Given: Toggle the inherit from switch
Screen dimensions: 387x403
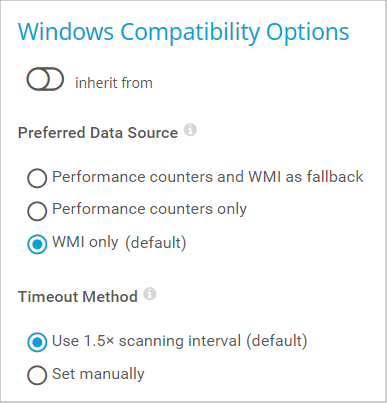Looking at the screenshot, I should (x=45, y=79).
